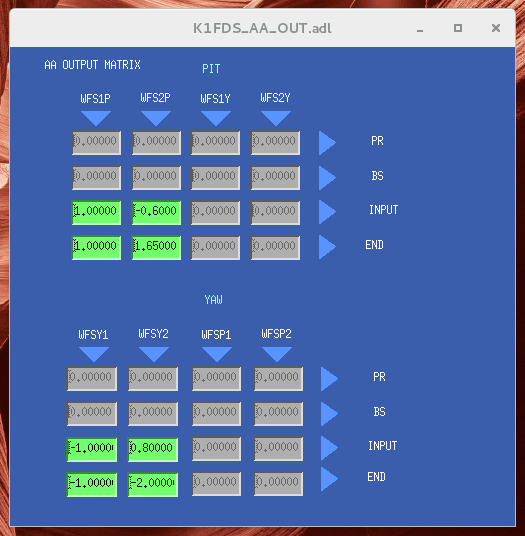Image resolution: width=525 pixels, height=536 pixels.
Task: Click YAW BS row WFSY1 zero field
Action: [x=92, y=414]
